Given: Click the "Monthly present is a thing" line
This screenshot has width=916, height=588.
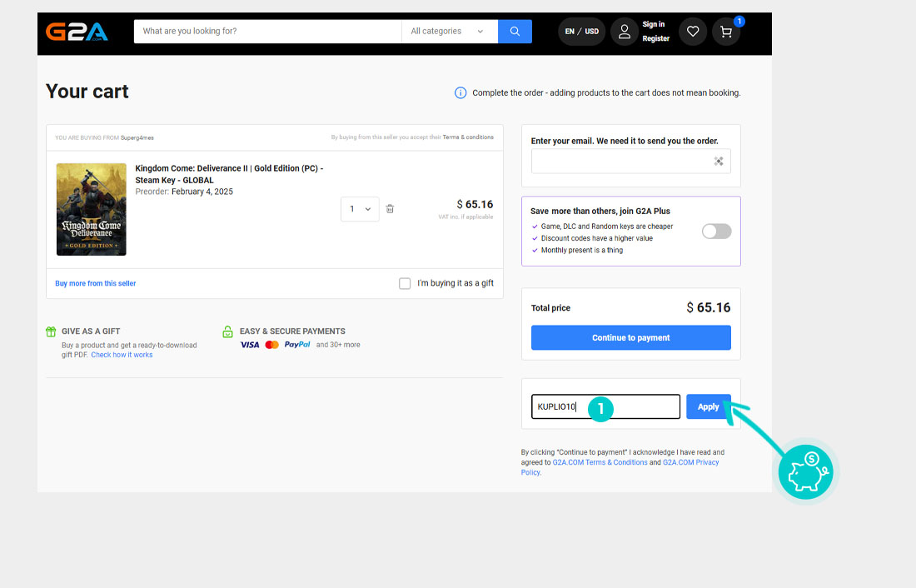Looking at the screenshot, I should click(x=582, y=250).
